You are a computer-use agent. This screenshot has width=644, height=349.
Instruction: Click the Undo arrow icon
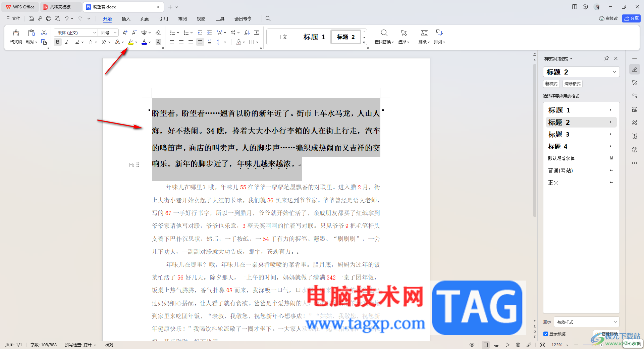point(67,19)
